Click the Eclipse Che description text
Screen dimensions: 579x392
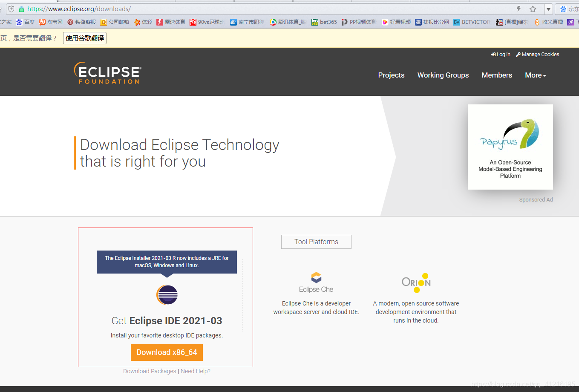[316, 308]
